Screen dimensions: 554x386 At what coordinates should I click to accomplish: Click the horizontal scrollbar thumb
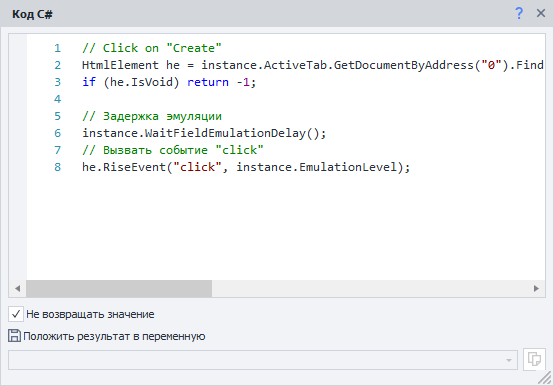click(x=119, y=289)
